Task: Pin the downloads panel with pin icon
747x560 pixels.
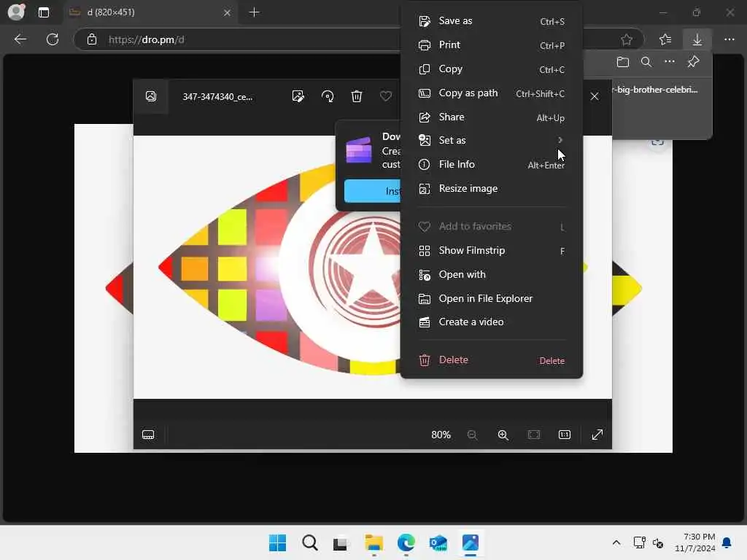Action: [693, 62]
